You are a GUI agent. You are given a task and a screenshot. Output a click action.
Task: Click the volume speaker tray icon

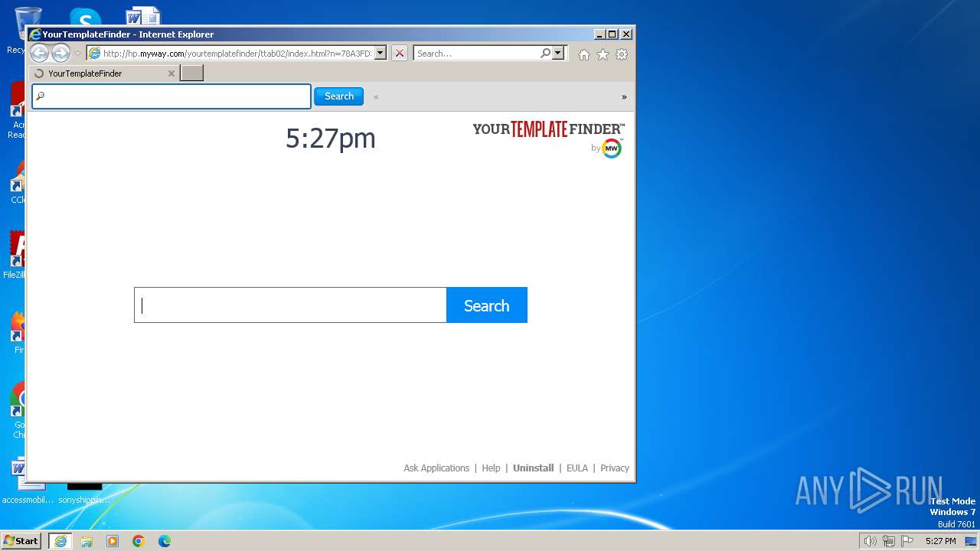tap(870, 541)
